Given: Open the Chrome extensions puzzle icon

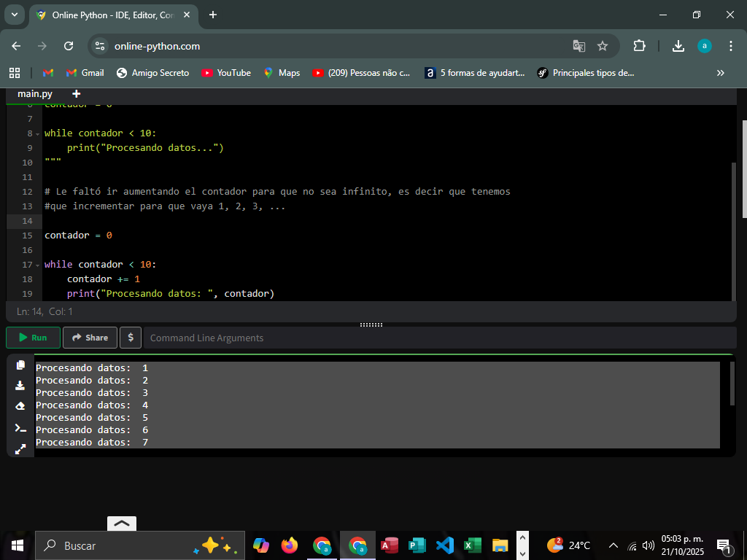Looking at the screenshot, I should (639, 46).
